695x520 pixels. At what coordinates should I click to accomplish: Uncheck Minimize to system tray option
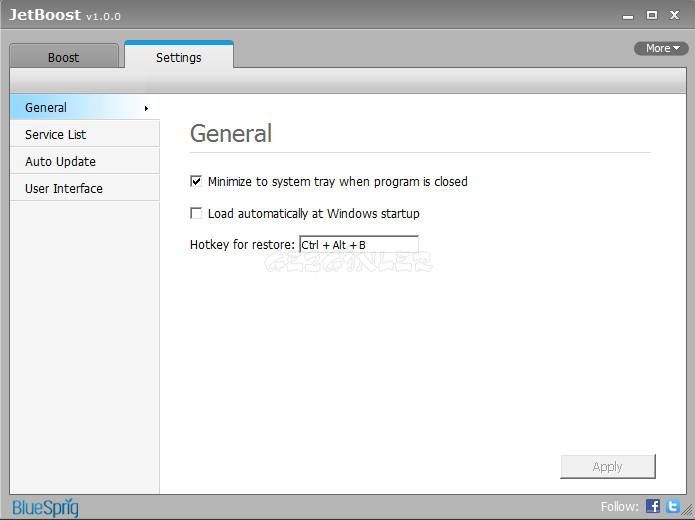pos(197,182)
